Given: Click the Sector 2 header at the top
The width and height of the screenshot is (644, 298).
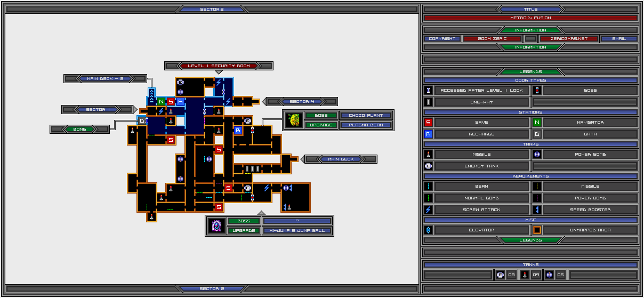Looking at the screenshot, I should click(212, 9).
